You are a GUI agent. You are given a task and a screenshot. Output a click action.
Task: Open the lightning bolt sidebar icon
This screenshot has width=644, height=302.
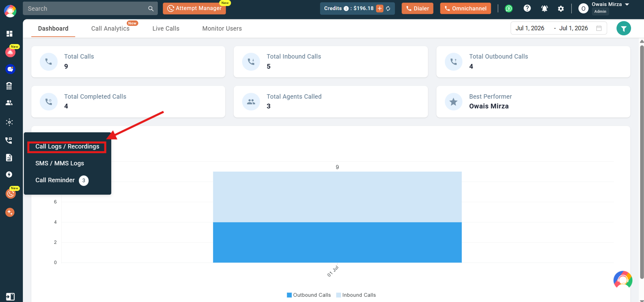(x=9, y=175)
